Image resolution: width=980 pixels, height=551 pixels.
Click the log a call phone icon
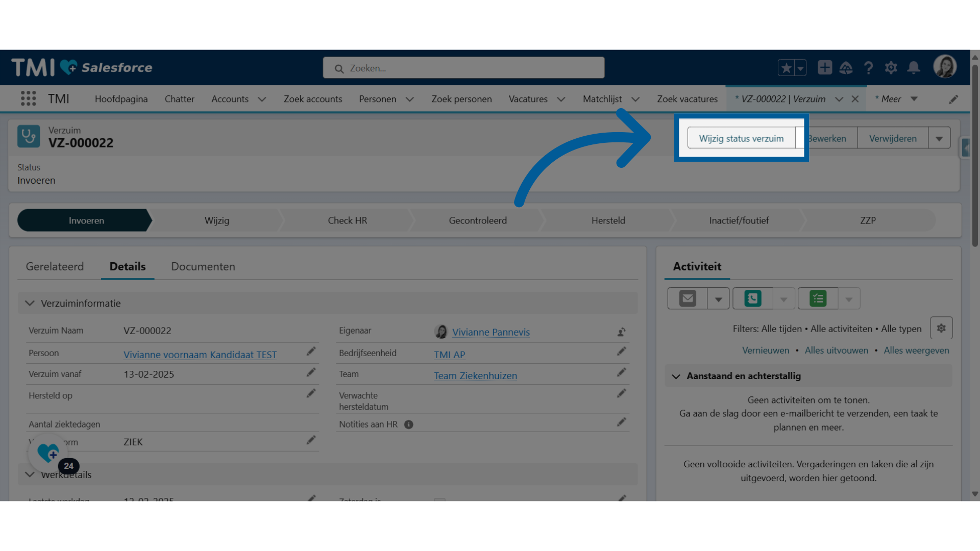[753, 298]
